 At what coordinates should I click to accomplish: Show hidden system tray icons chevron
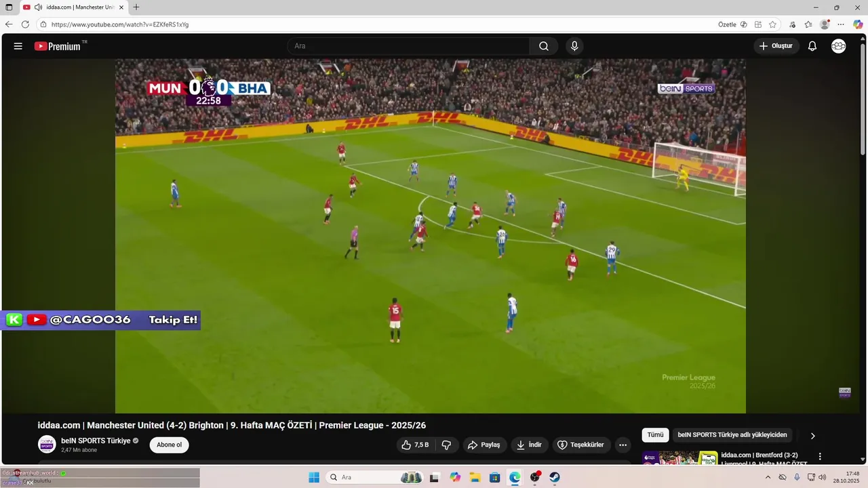(x=768, y=477)
